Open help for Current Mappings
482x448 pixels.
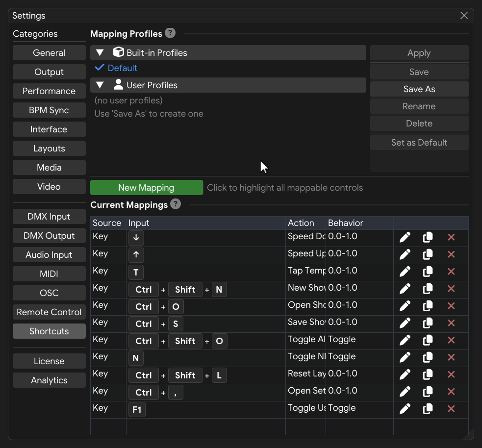click(x=176, y=204)
